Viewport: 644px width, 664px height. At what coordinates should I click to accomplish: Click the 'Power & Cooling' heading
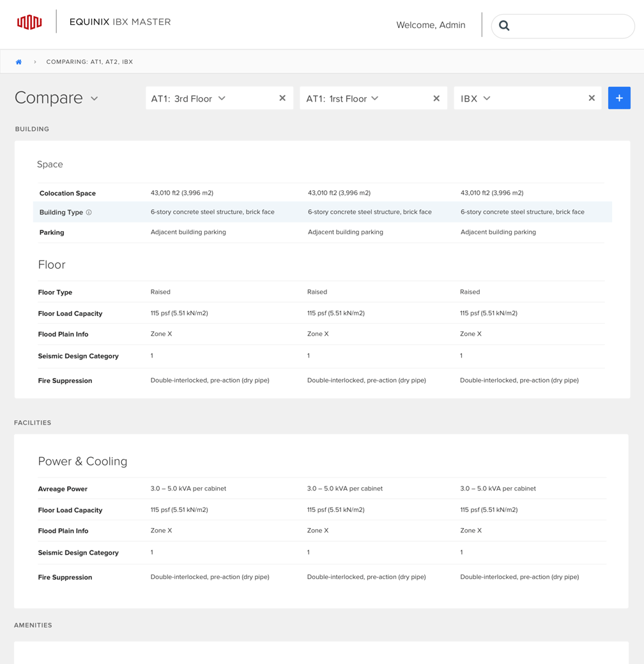82,461
